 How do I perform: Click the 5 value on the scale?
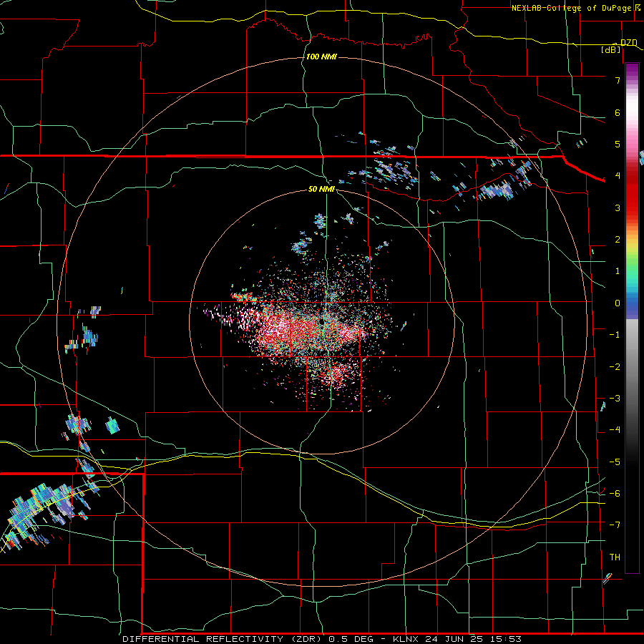[x=618, y=144]
